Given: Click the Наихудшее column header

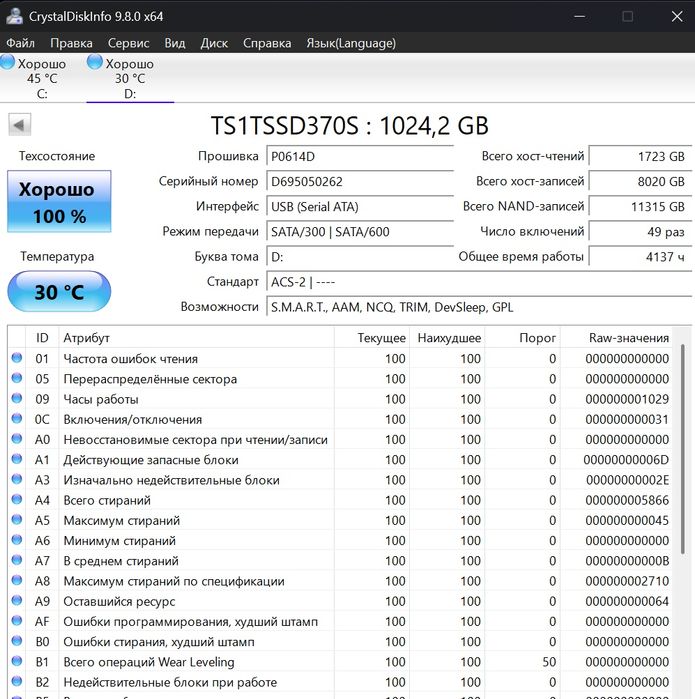Looking at the screenshot, I should [x=447, y=338].
